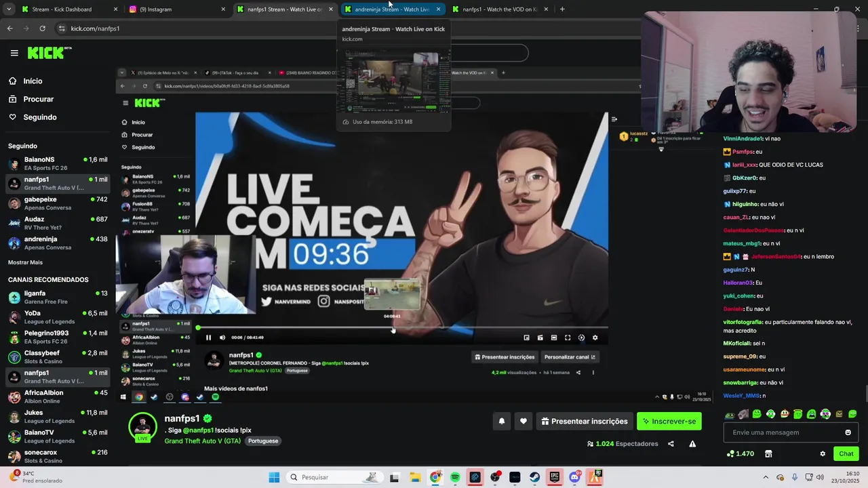
Task: Click the @nanfps1 mention link
Action: [198, 430]
